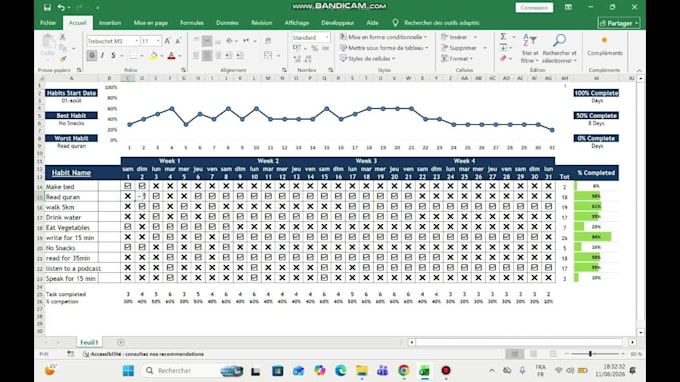Open the Trebuchet MS font dropdown
This screenshot has width=680, height=382.
click(x=137, y=41)
